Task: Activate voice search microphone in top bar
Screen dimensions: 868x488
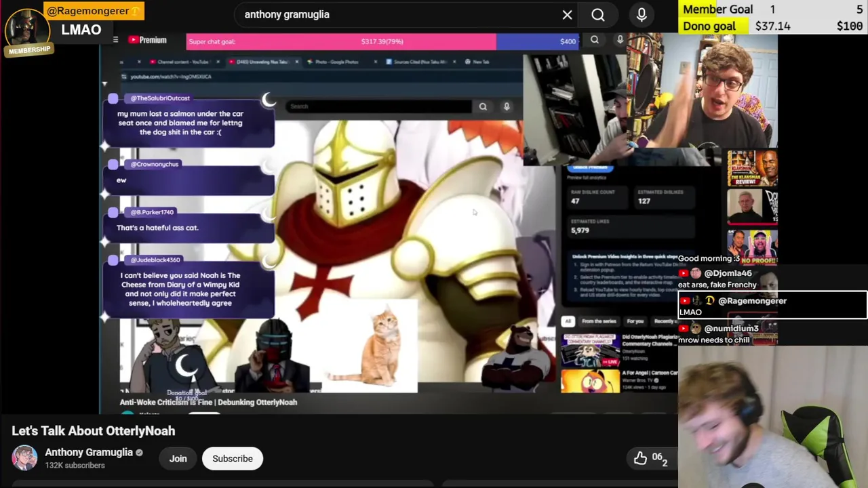Action: pos(642,14)
